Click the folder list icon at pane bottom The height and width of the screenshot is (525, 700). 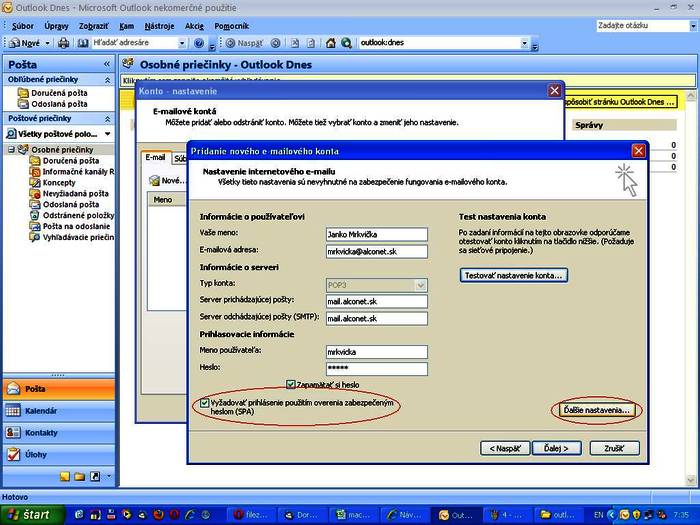click(x=80, y=476)
